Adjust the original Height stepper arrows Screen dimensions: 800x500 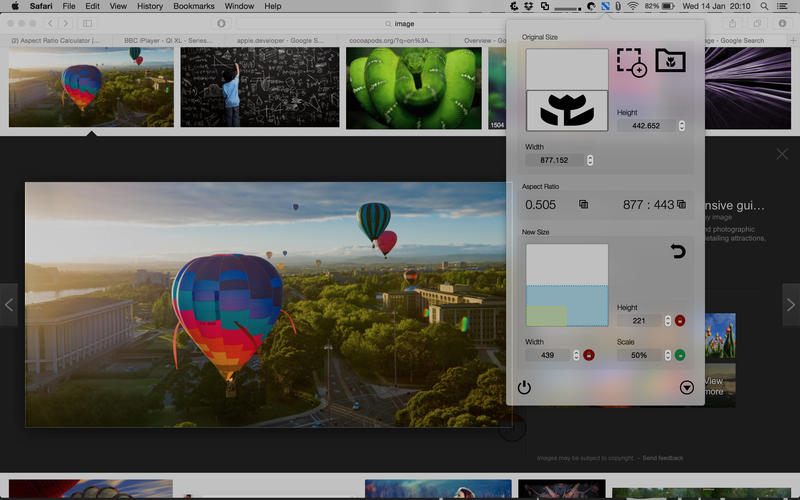682,126
